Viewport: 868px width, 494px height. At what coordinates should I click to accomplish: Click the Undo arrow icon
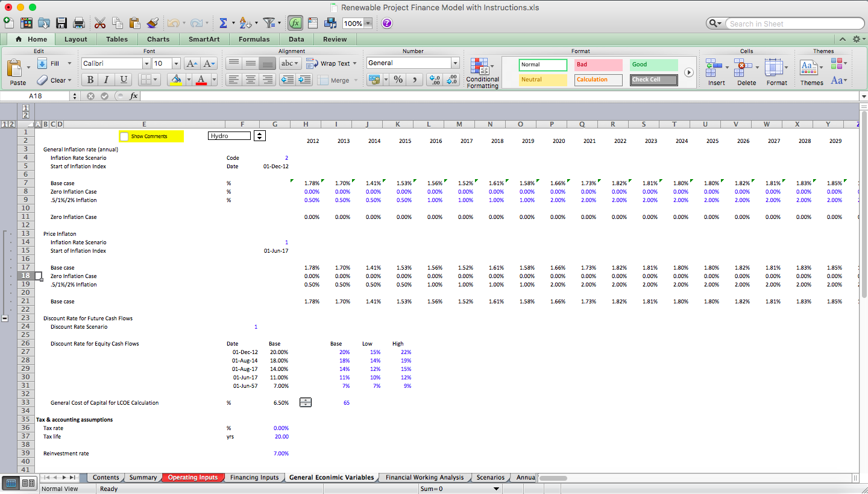coord(173,23)
